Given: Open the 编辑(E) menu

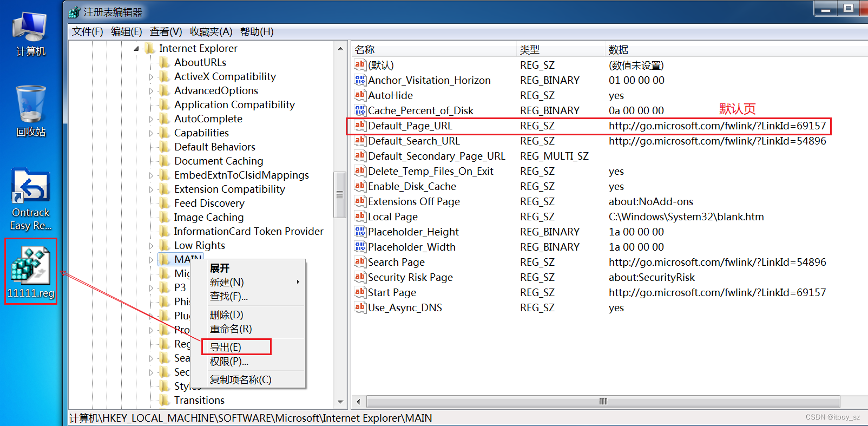Looking at the screenshot, I should 126,31.
